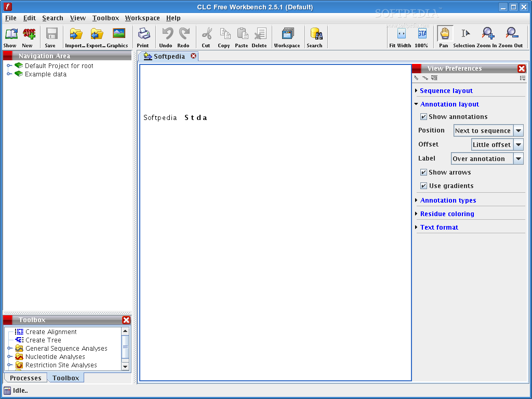This screenshot has height=399, width=532.
Task: Toggle Show annotations checkbox
Action: (423, 117)
